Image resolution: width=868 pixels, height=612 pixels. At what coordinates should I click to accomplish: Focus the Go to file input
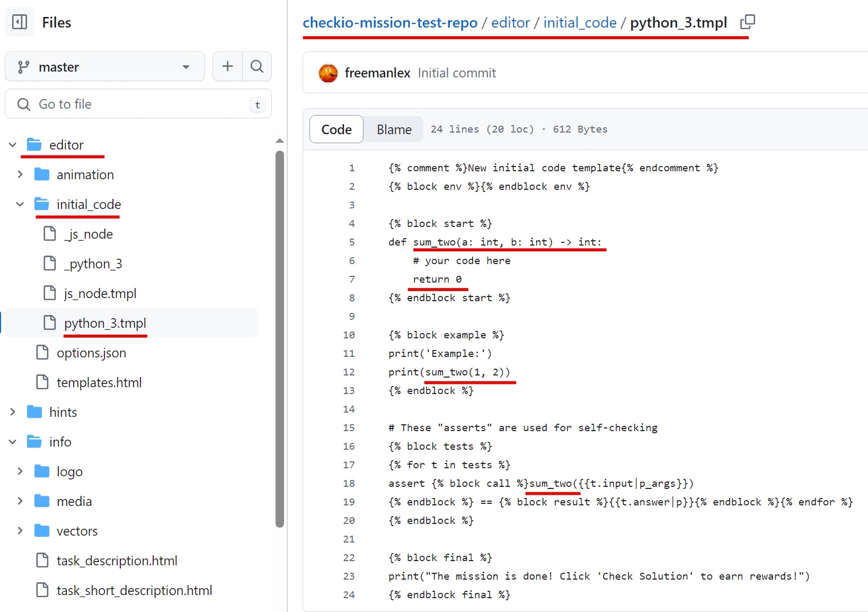(138, 104)
